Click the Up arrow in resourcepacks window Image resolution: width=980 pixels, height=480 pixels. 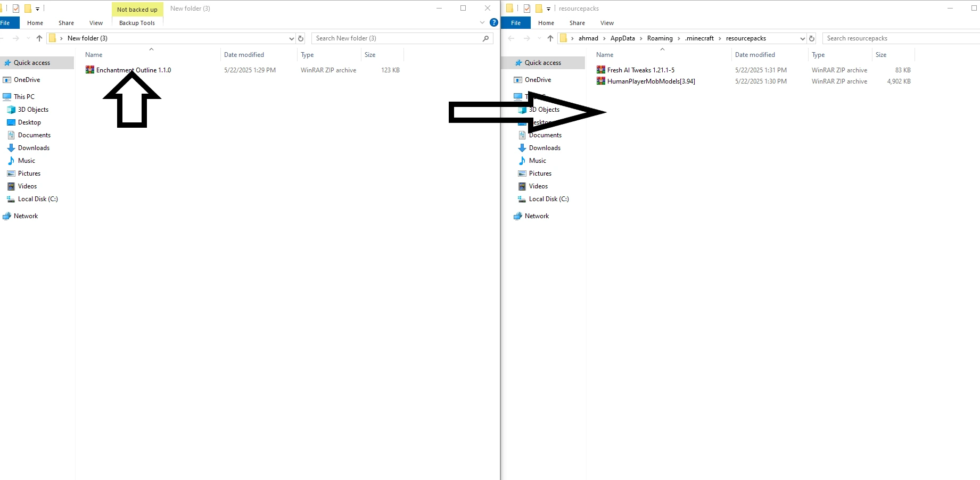550,38
